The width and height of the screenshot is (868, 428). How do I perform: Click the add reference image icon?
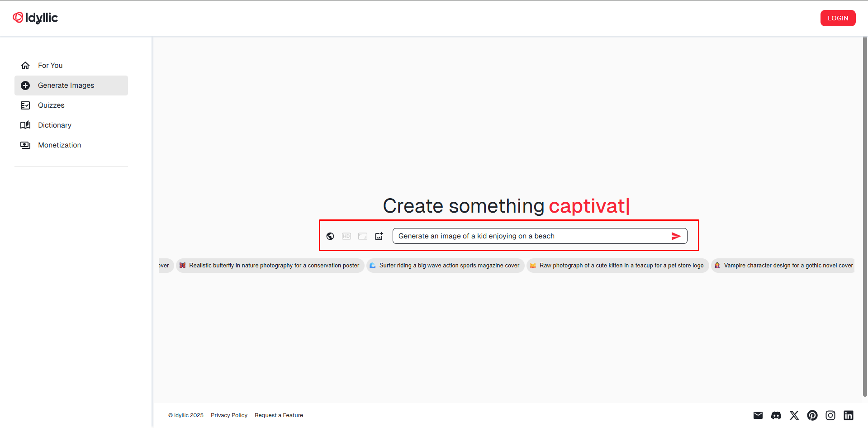coord(379,236)
